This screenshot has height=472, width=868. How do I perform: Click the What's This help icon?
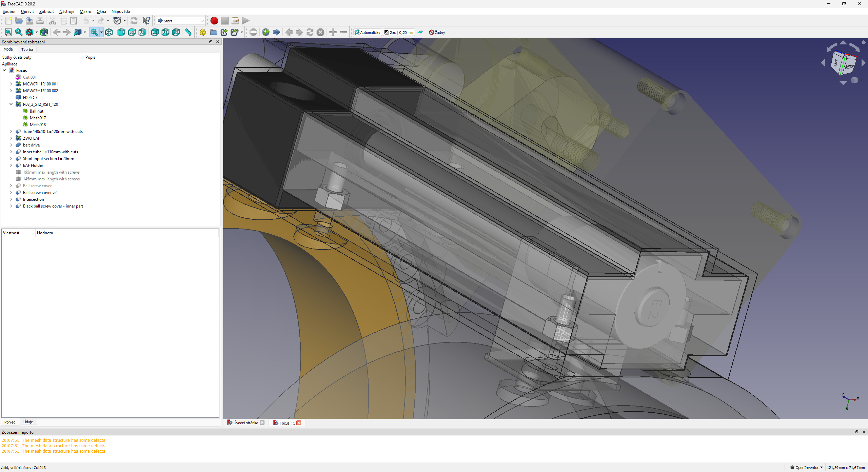point(146,21)
